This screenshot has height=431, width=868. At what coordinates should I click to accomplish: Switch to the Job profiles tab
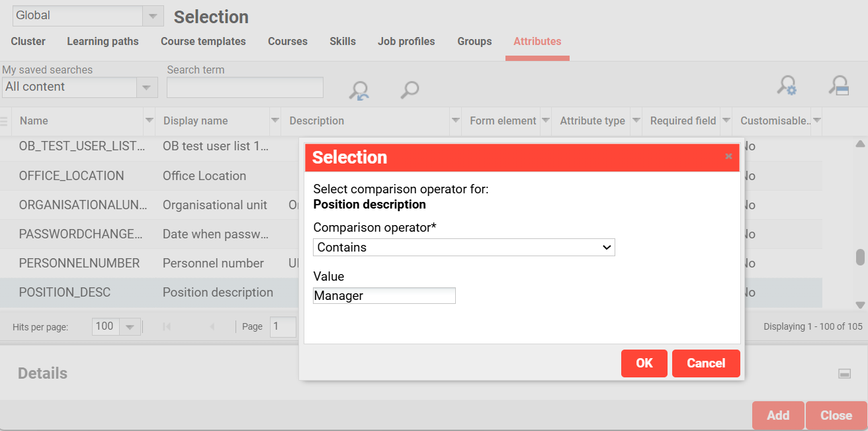click(406, 41)
